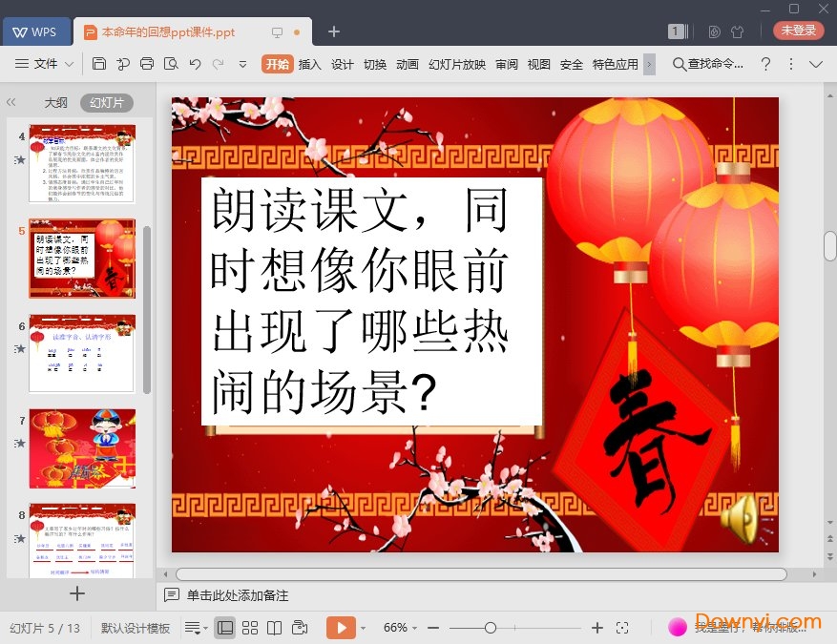
Task: Click the Undo arrow icon
Action: 195,64
